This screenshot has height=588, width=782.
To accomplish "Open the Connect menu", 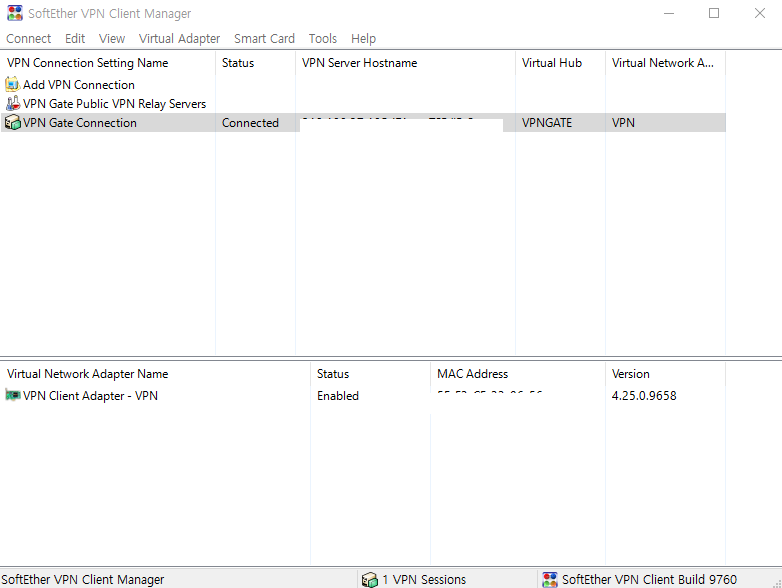I will tap(28, 39).
